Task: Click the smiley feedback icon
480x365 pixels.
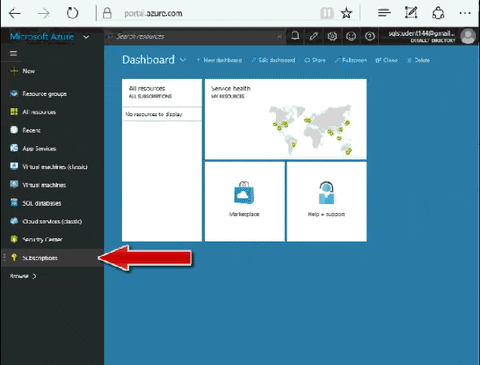Action: (x=351, y=36)
